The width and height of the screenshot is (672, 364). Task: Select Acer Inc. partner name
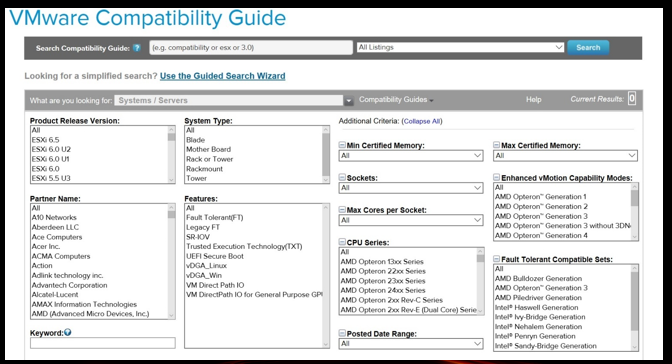pos(46,246)
